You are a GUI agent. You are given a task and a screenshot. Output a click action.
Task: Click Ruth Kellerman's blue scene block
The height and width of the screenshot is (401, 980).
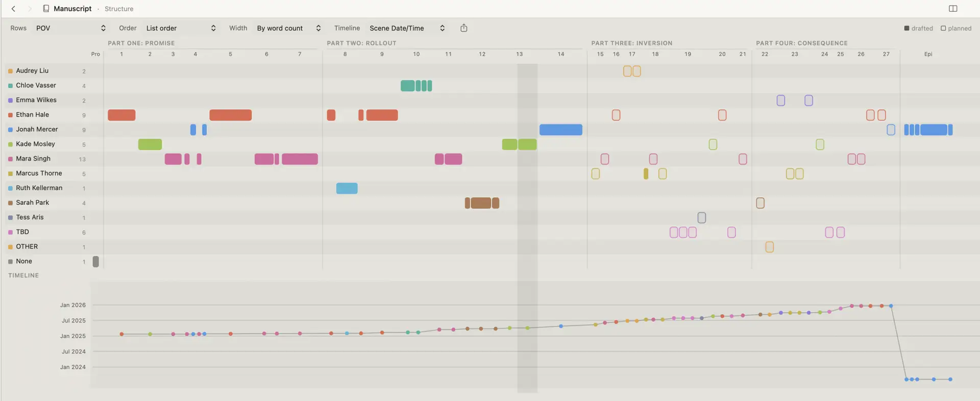tap(347, 188)
